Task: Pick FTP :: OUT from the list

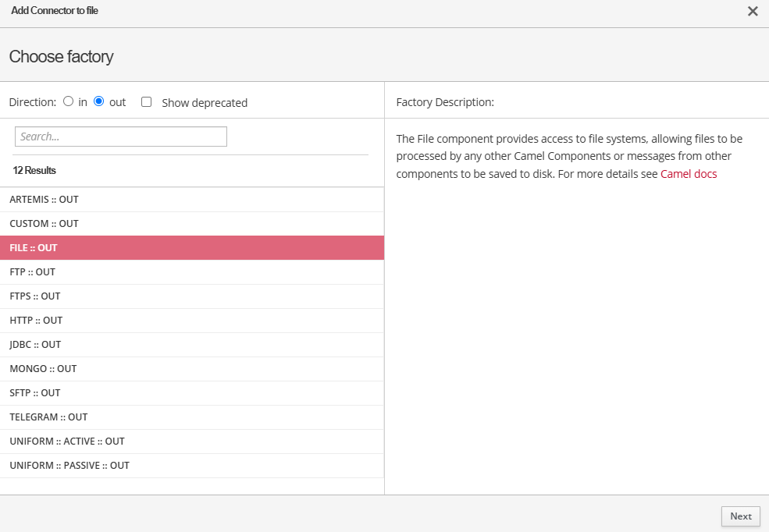Action: [x=33, y=272]
